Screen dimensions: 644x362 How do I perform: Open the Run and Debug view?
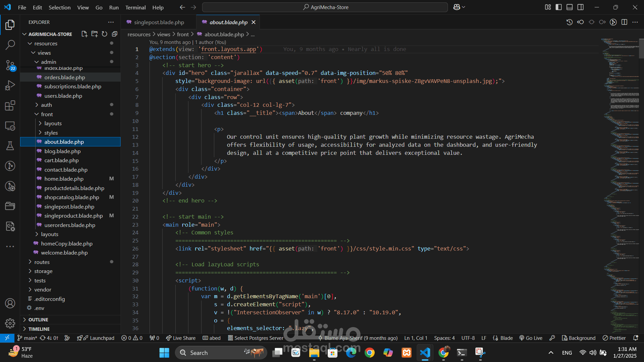coord(10,85)
